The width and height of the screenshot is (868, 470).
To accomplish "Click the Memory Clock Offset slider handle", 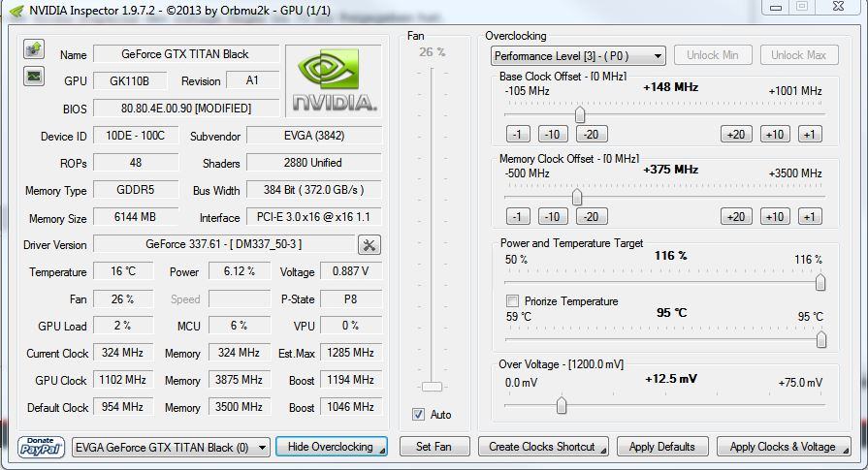I will [577, 197].
